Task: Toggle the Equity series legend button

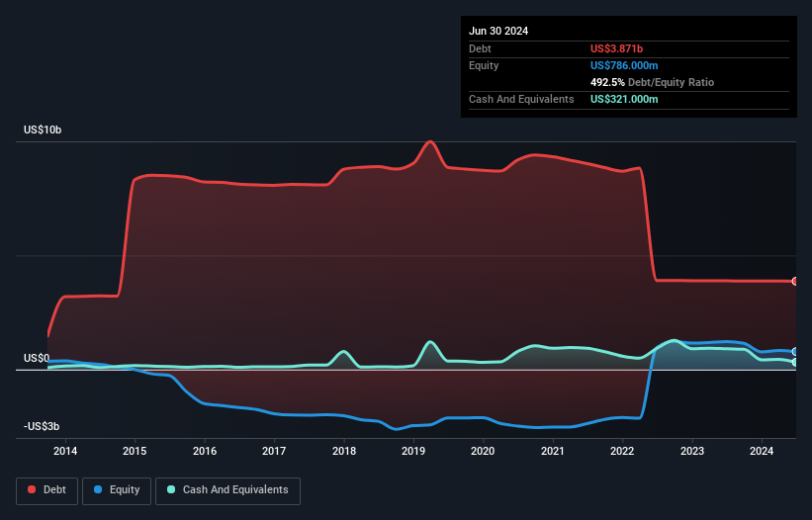Action: coord(117,490)
